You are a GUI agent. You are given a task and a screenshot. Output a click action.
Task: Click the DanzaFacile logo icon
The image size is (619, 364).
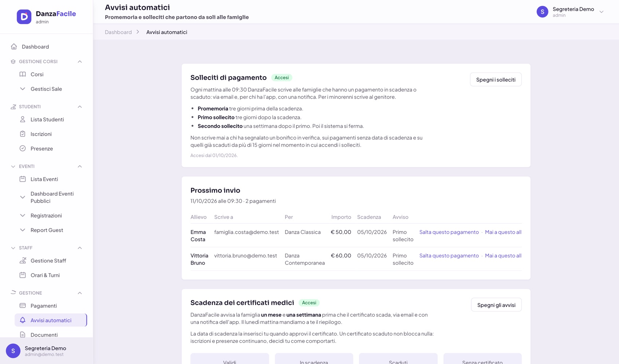pyautogui.click(x=24, y=17)
